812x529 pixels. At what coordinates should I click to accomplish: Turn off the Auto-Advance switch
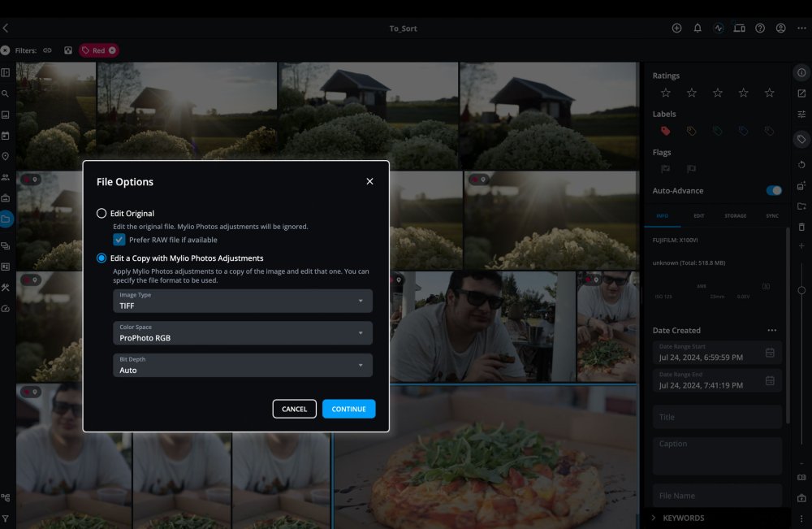click(774, 191)
